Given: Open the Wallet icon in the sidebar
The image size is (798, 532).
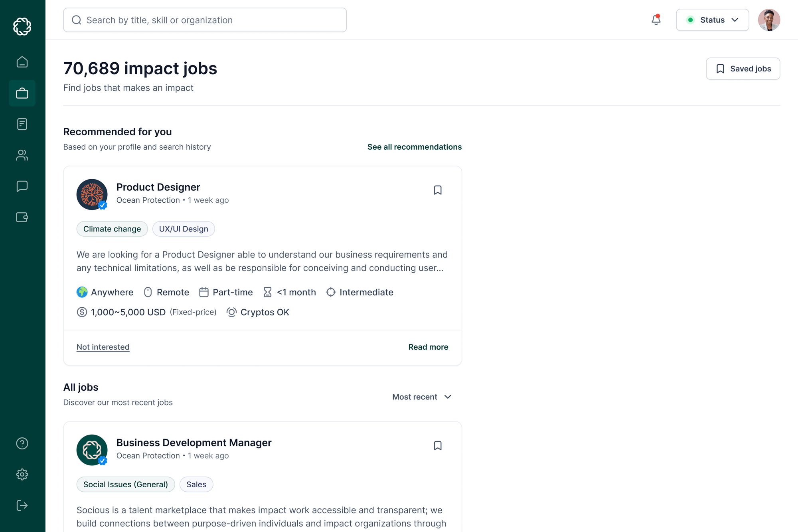Looking at the screenshot, I should click(x=22, y=217).
